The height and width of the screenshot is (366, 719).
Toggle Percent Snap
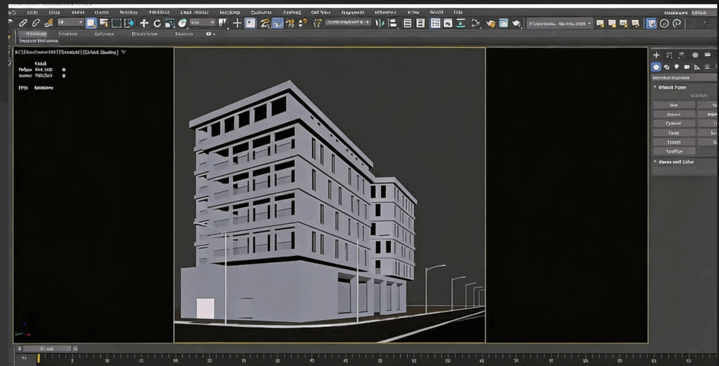(290, 23)
